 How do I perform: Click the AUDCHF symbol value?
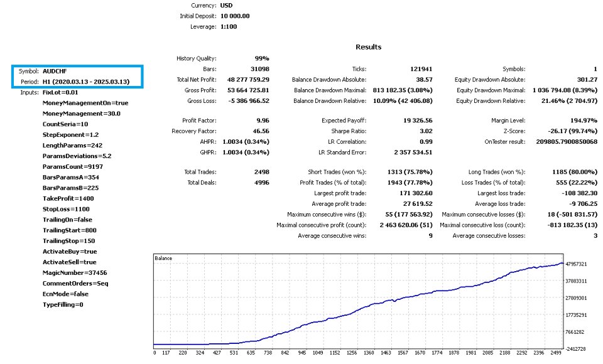pos(55,71)
